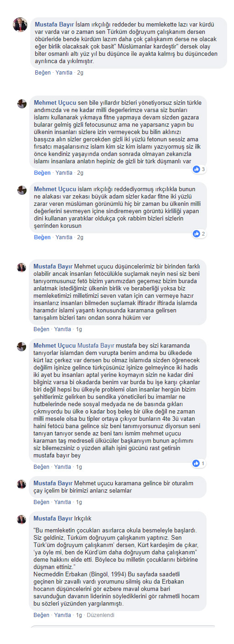Click Beğen under the 'Irkçılık' Erbakan quote comment
234x644 pixels.
pos(41,615)
